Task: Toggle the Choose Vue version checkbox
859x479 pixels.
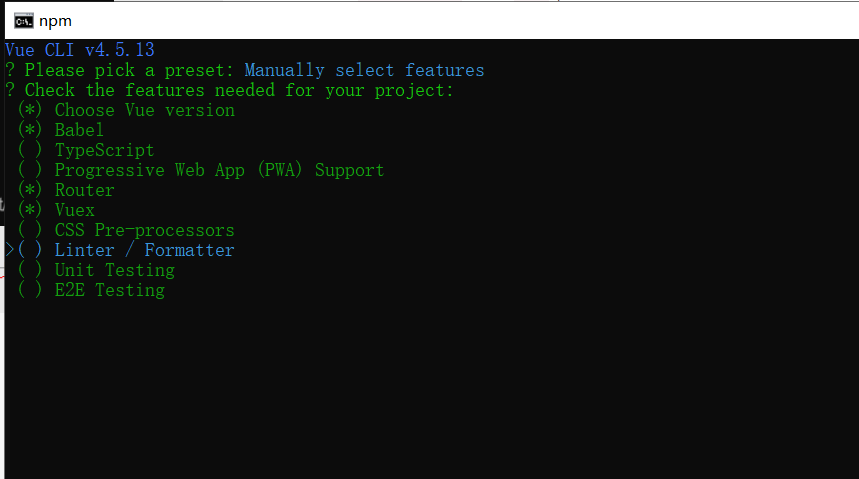Action: point(30,110)
